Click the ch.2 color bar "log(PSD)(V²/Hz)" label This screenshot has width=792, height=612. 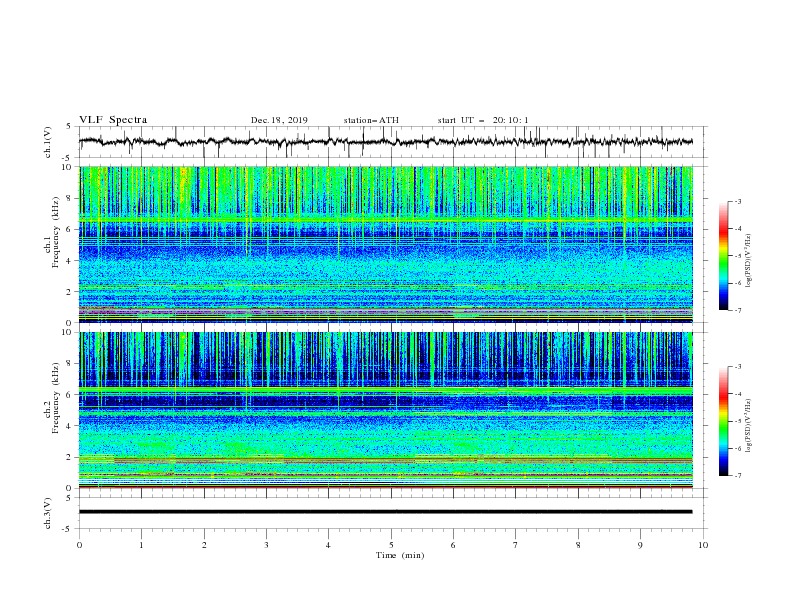[x=748, y=426]
